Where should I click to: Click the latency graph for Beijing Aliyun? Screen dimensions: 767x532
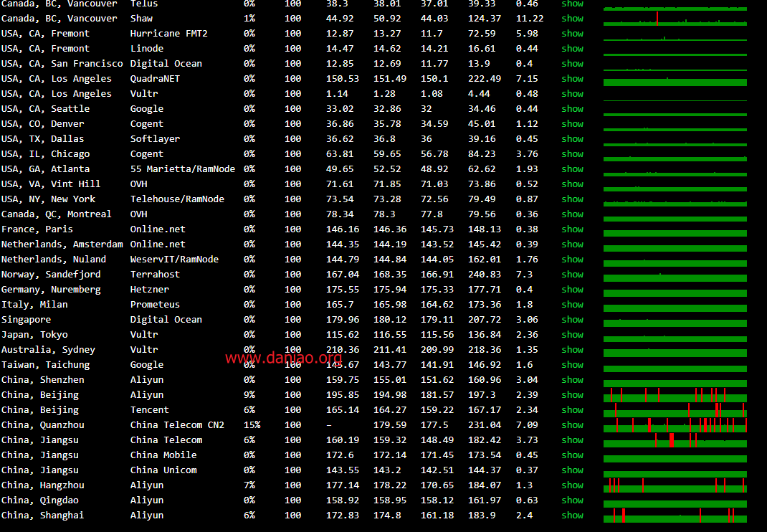675,395
